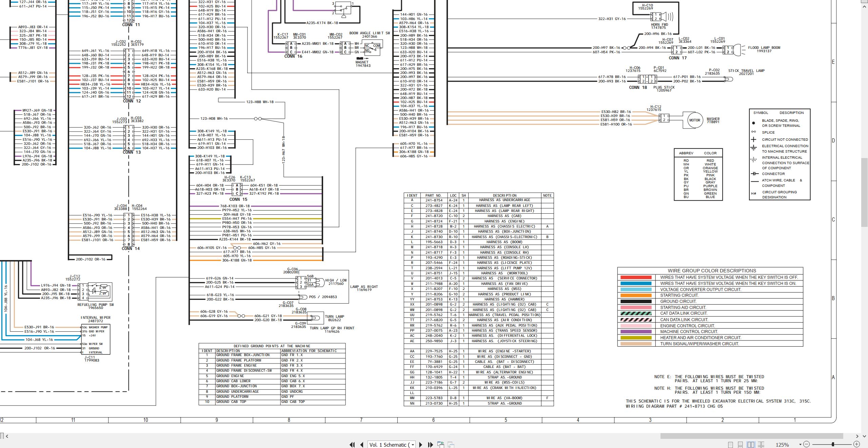Click the PLUG STICK label
This screenshot has width=868, height=448.
click(x=664, y=87)
